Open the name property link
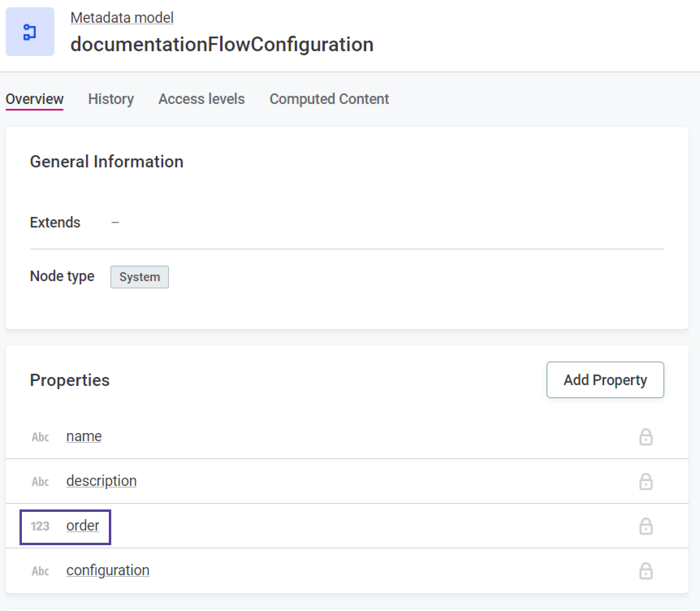Viewport: 700px width, 611px height. (84, 436)
